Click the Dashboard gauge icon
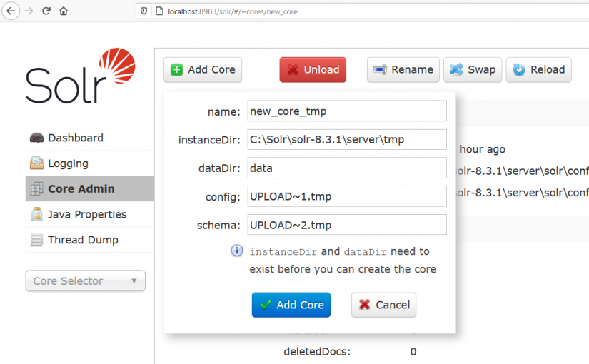 tap(36, 138)
